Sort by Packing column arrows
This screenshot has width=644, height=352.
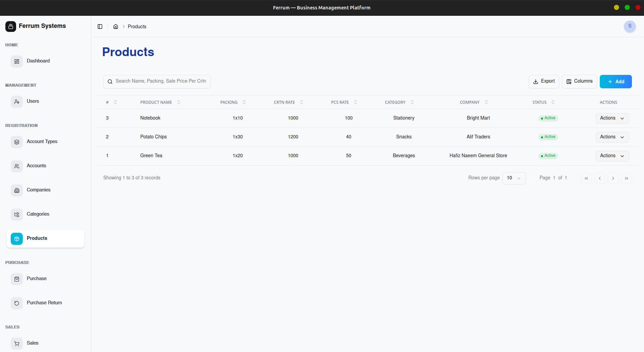[244, 102]
